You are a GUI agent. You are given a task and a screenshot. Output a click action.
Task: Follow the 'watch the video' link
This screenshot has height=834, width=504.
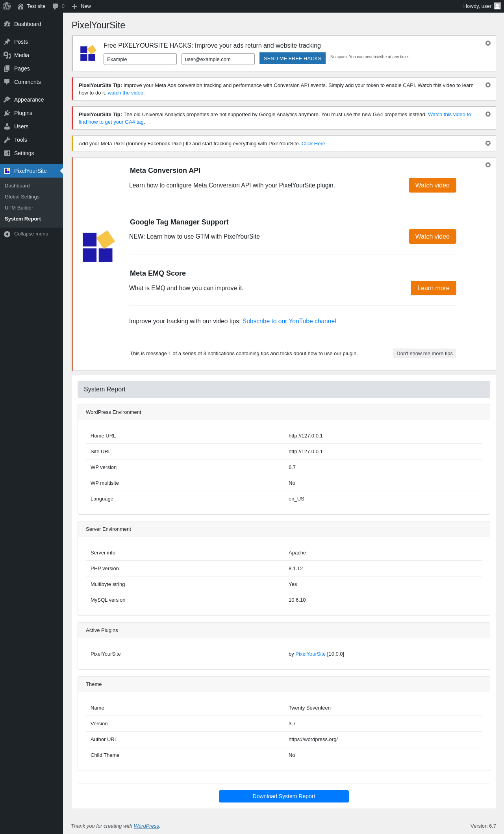pos(126,93)
